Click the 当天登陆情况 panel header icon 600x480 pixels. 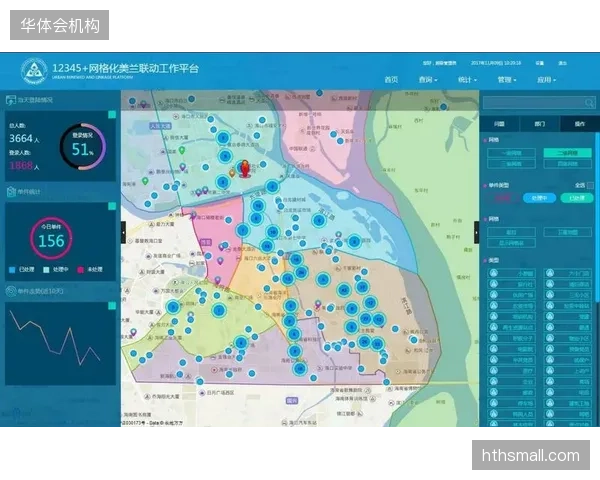tap(11, 100)
